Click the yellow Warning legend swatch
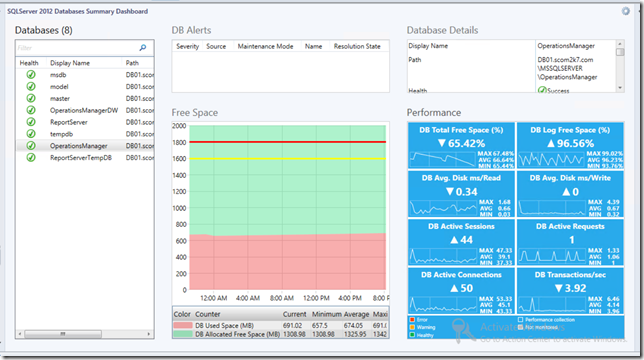 [412, 327]
